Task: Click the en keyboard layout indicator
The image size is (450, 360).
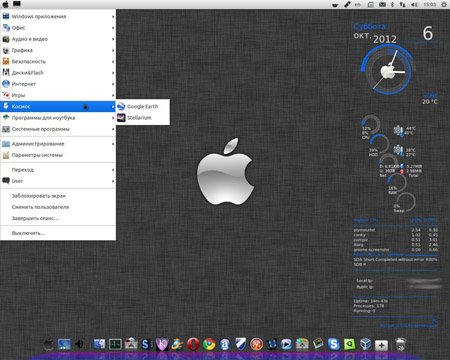Action: point(358,5)
